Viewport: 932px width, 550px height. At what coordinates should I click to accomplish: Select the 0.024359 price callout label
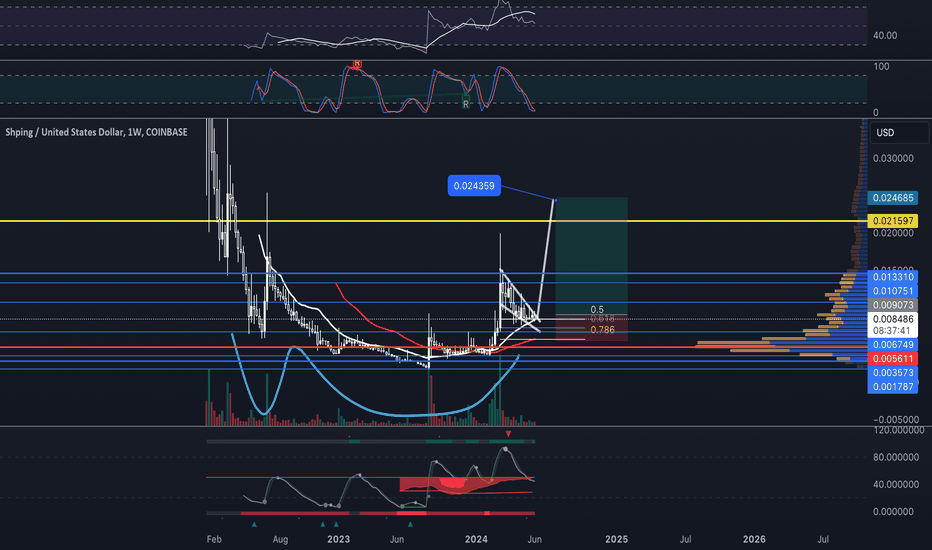click(474, 186)
